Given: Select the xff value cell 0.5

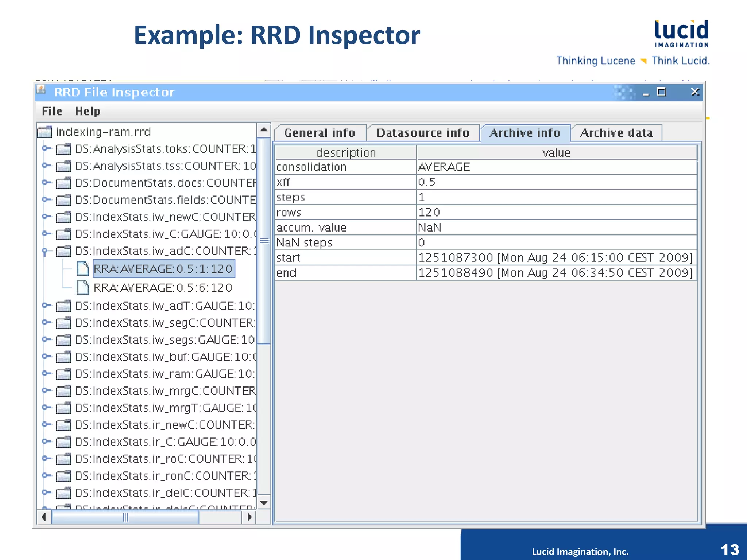Looking at the screenshot, I should [x=556, y=182].
